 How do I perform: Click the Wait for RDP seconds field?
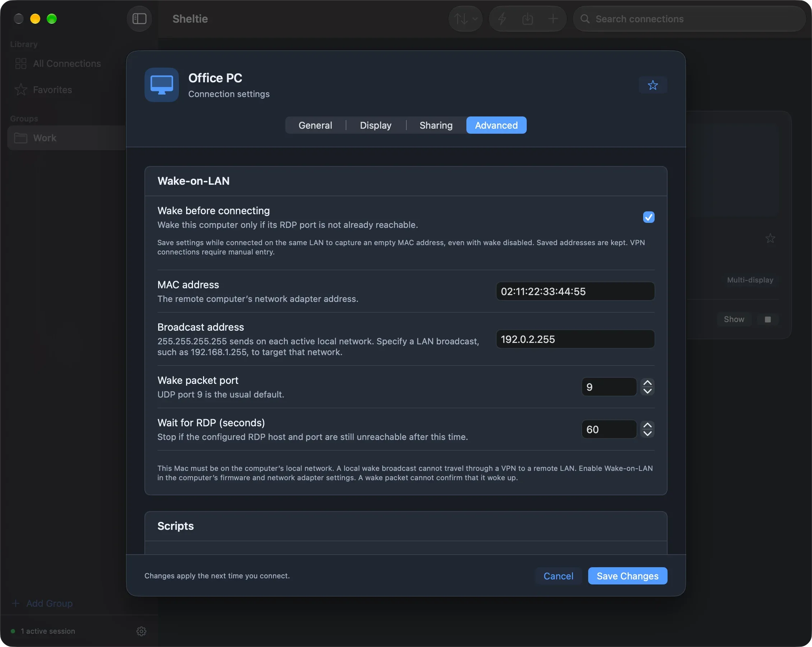click(609, 429)
